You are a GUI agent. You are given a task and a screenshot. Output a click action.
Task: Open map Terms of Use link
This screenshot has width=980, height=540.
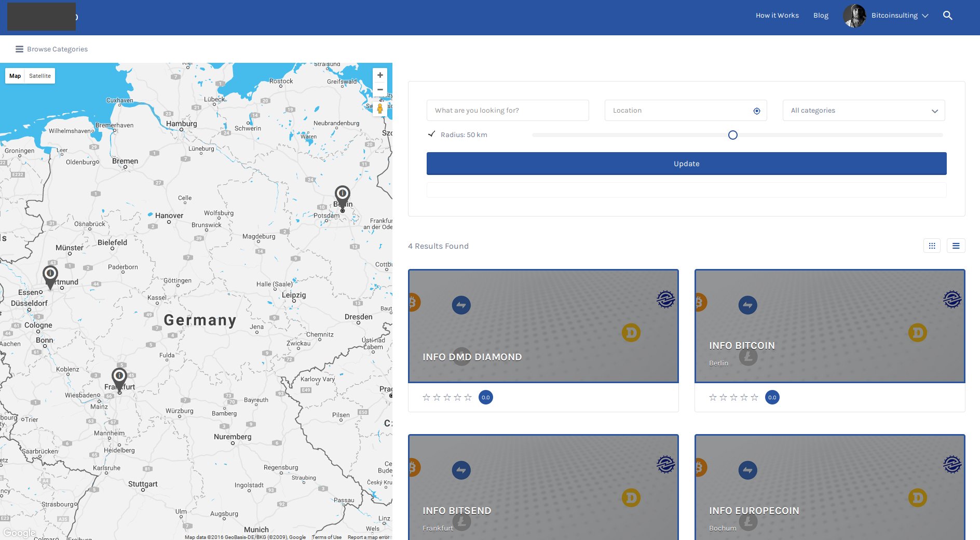[326, 537]
